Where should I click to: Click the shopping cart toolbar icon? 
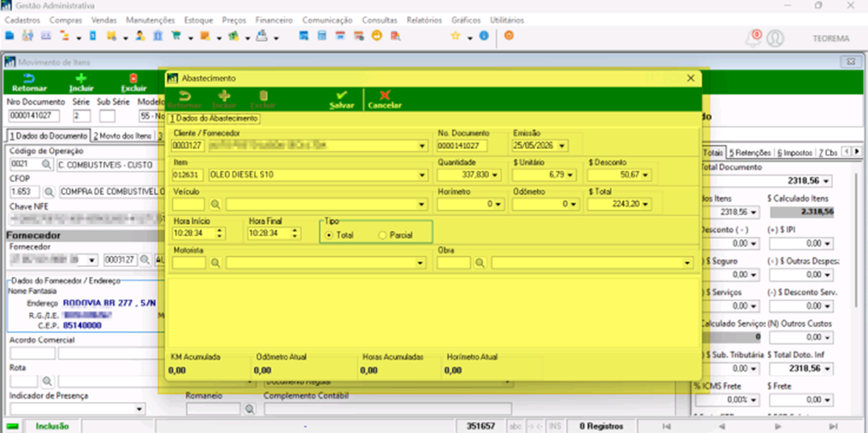[x=176, y=36]
